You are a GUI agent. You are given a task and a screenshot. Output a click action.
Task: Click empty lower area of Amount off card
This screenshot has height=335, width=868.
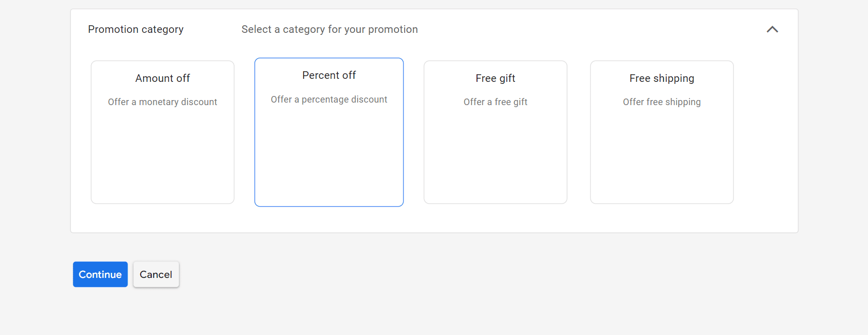click(162, 167)
